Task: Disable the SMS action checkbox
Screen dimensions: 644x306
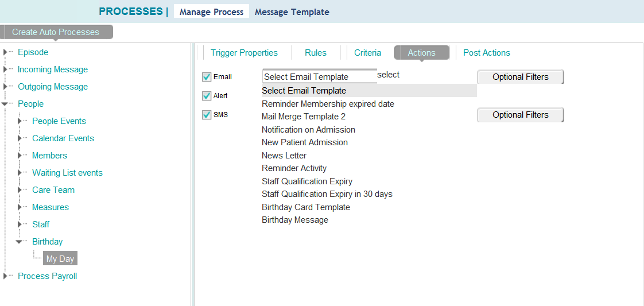Action: [x=207, y=115]
